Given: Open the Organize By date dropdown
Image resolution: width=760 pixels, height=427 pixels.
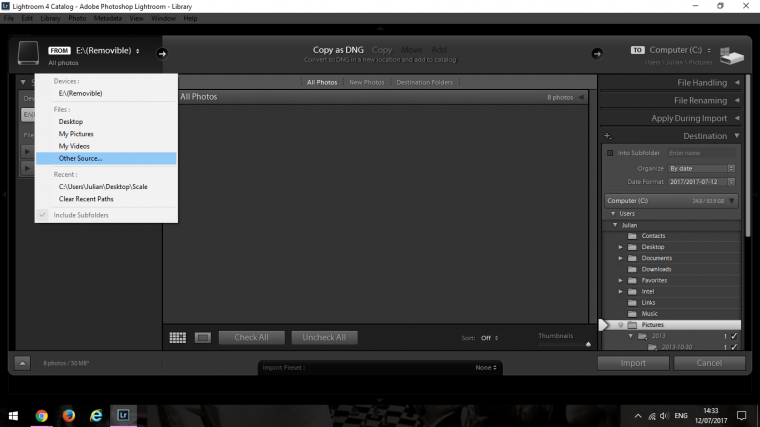Looking at the screenshot, I should click(x=701, y=168).
